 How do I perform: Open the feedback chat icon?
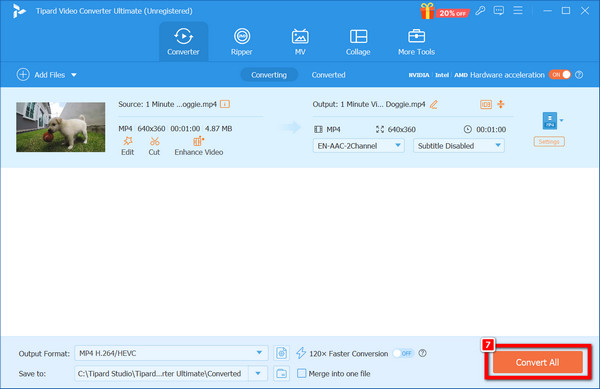click(499, 11)
